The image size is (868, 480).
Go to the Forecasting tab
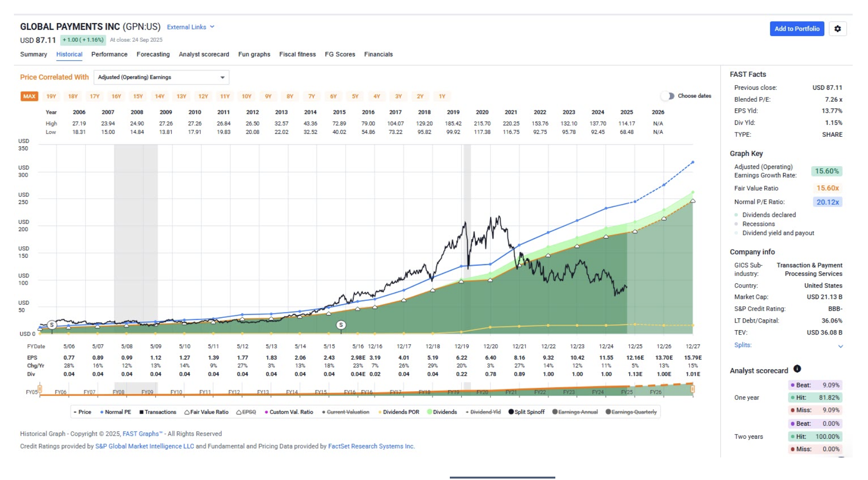click(x=153, y=54)
